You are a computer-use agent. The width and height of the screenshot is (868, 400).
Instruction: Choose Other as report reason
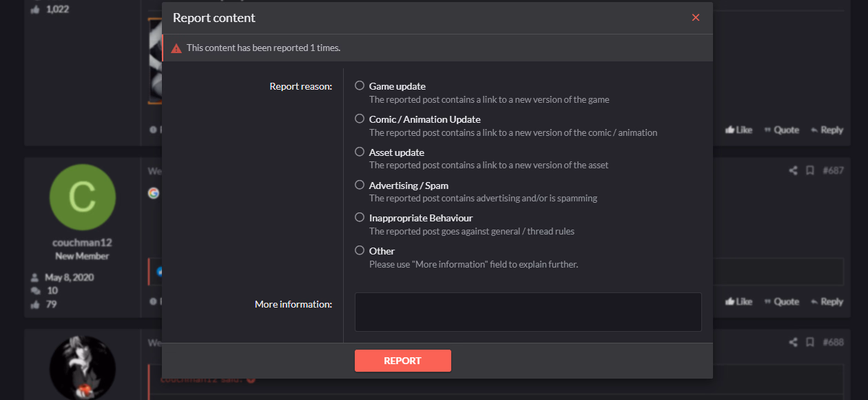pos(360,250)
